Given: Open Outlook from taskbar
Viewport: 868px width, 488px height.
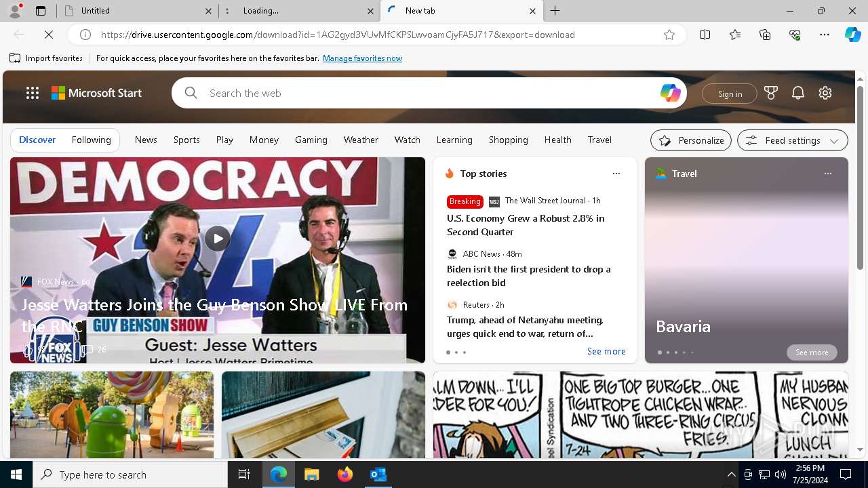Looking at the screenshot, I should 378,474.
